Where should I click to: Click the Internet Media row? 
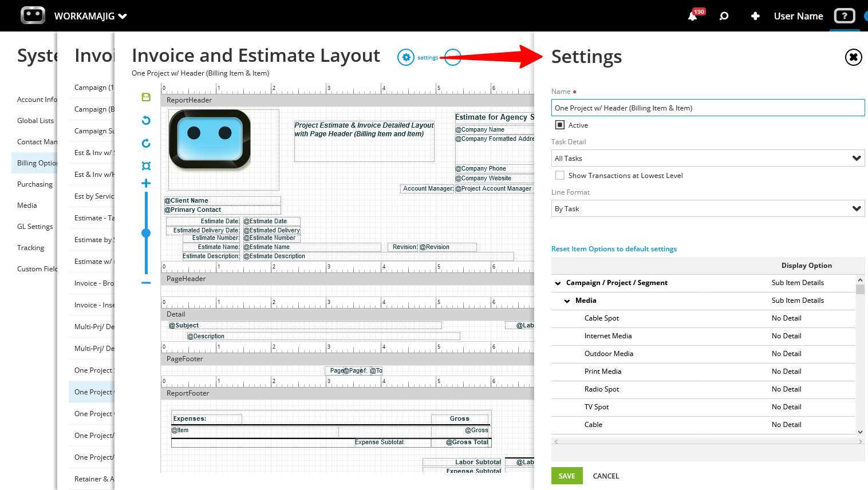(703, 336)
